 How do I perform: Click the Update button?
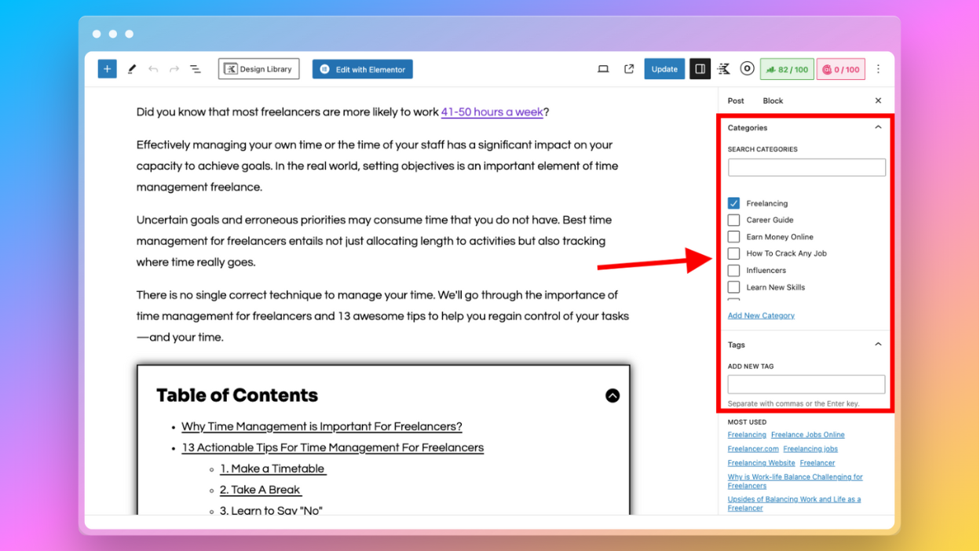[x=664, y=68]
